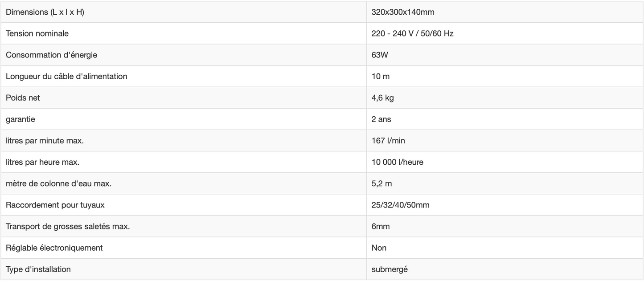Click the "Raccordement pour tuyaux" label
This screenshot has width=644, height=281.
pos(55,205)
